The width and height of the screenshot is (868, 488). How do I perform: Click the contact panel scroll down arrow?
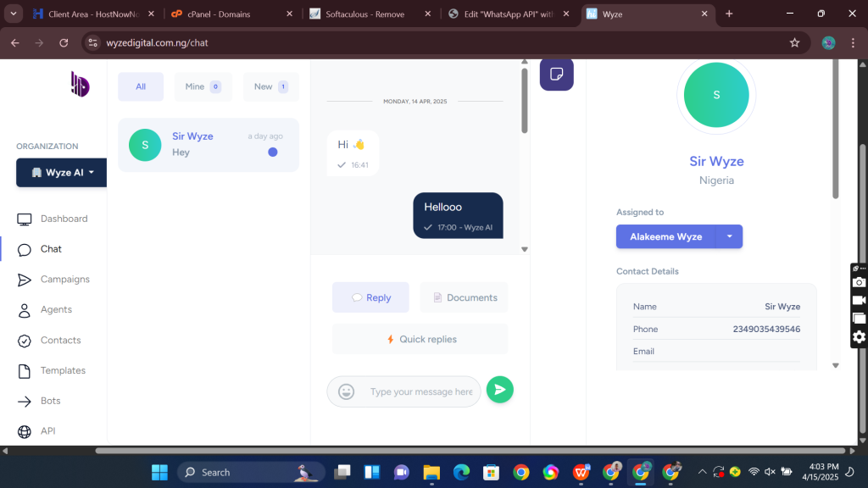pos(835,366)
